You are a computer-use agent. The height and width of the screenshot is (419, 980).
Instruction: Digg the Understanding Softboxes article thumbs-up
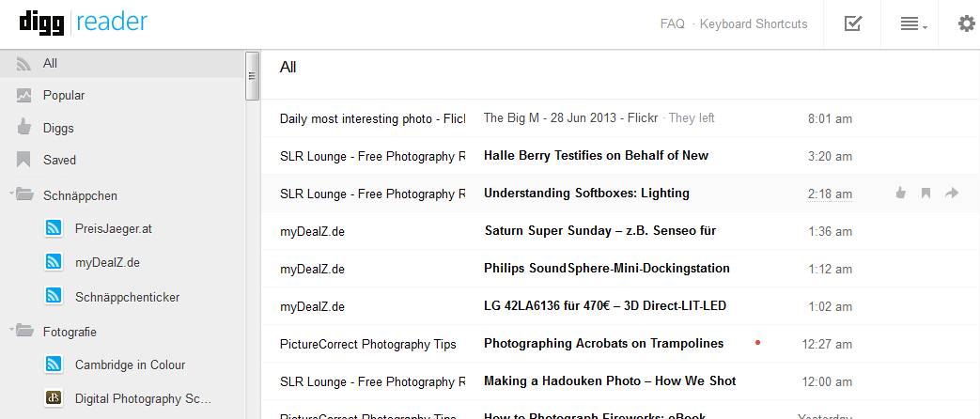click(x=900, y=194)
